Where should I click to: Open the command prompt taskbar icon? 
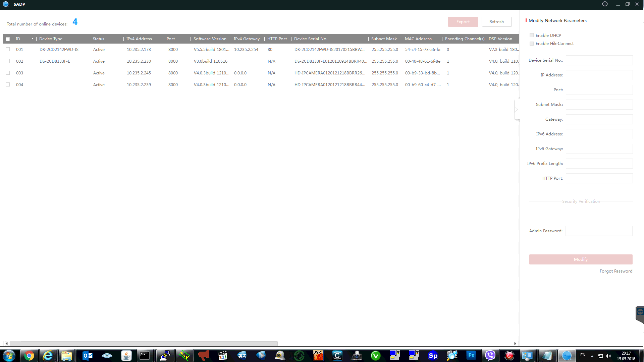145,356
